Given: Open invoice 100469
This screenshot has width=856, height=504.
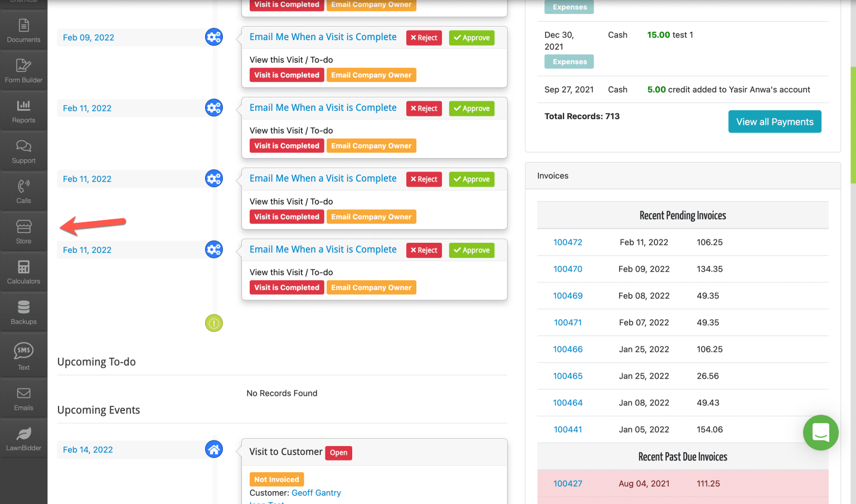Looking at the screenshot, I should pyautogui.click(x=568, y=296).
